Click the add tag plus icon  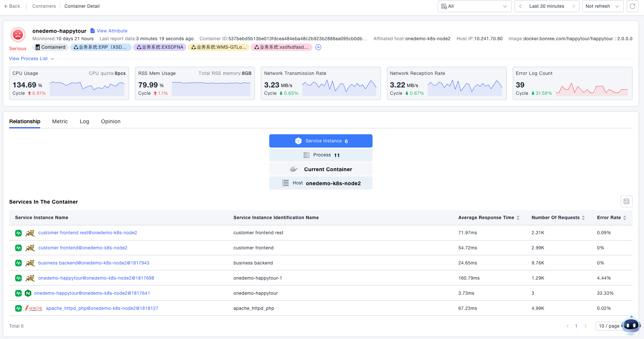tap(318, 47)
